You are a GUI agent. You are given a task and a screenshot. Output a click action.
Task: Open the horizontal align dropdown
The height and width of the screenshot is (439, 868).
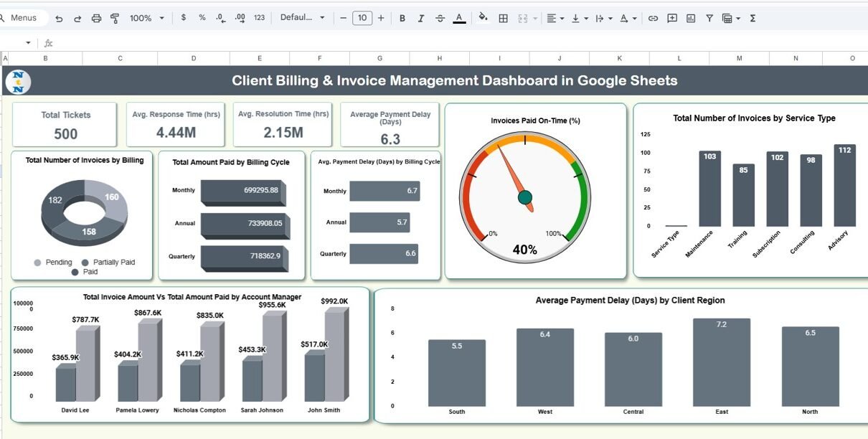point(555,18)
